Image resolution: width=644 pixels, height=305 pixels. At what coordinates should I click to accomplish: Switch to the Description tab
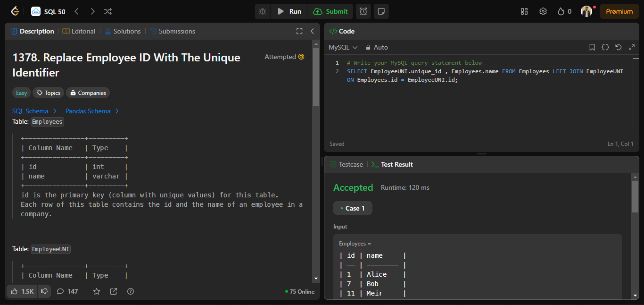click(33, 31)
